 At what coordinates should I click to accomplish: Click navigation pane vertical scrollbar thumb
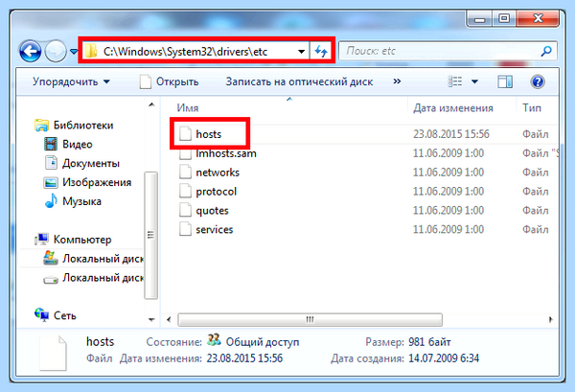tap(150, 236)
